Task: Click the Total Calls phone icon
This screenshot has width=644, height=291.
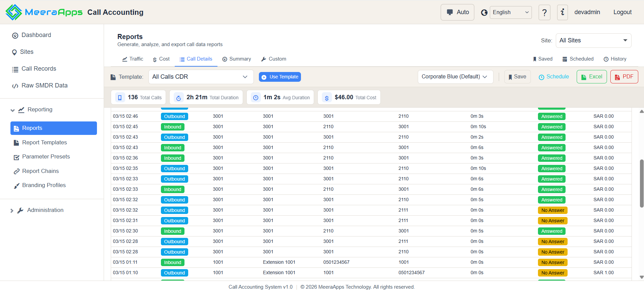Action: click(120, 98)
